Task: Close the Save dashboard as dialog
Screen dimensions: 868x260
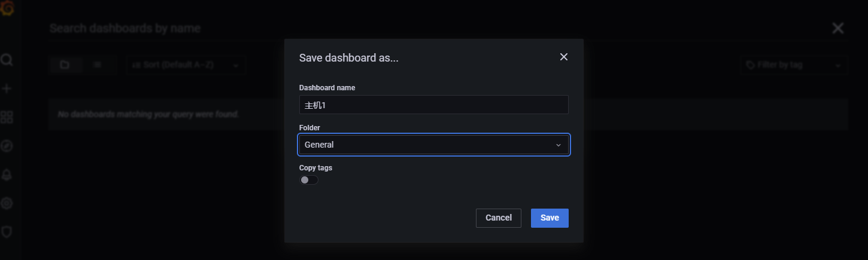Action: pos(563,57)
